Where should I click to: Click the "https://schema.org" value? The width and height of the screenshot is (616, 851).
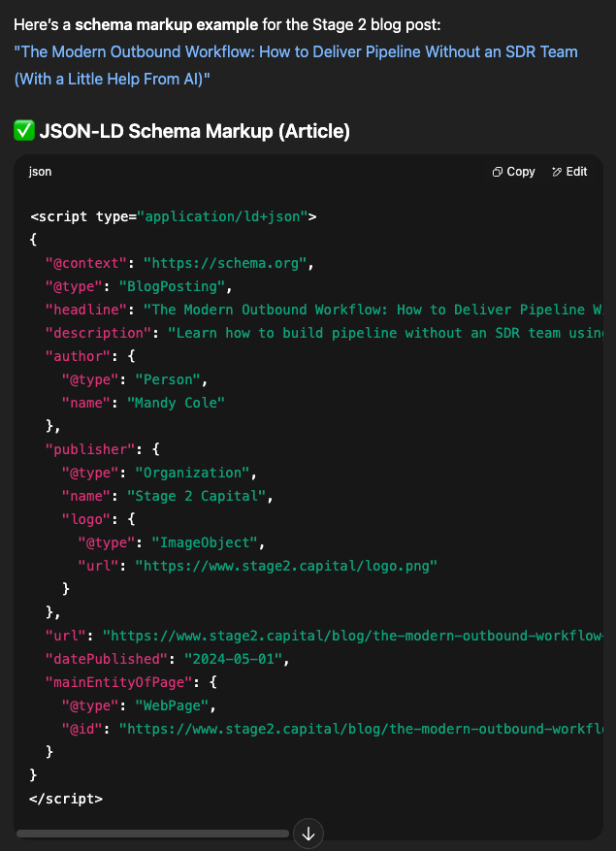click(x=225, y=263)
